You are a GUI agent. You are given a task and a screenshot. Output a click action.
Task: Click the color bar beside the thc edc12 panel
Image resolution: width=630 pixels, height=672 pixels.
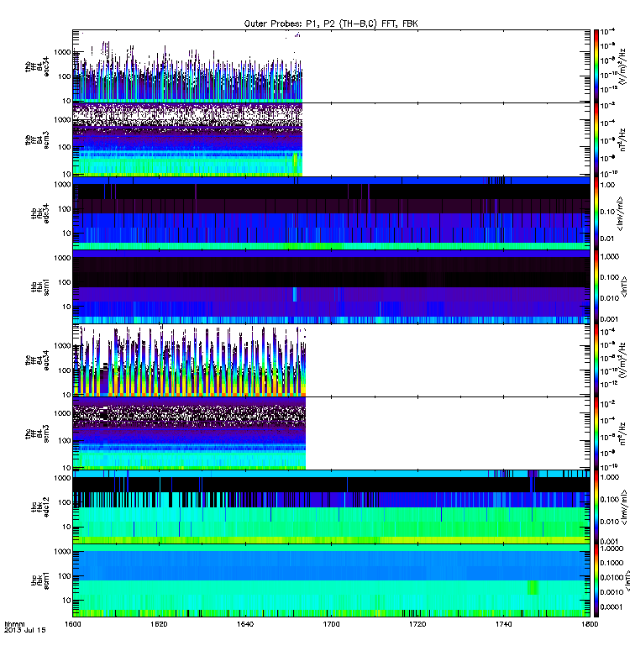tap(596, 507)
